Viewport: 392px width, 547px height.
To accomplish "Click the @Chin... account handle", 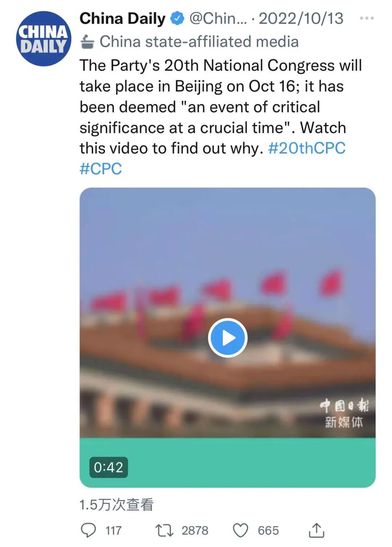I will [218, 19].
